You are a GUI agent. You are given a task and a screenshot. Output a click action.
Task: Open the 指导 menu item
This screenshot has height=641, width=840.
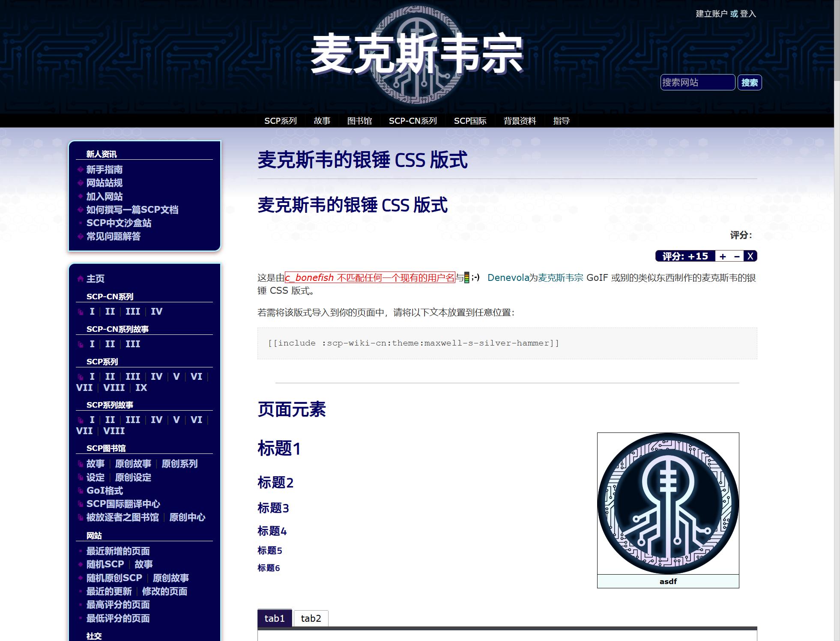click(561, 121)
